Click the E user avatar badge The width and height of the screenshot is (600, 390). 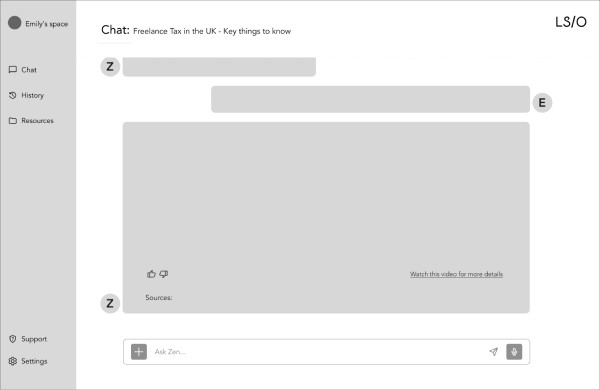pyautogui.click(x=542, y=103)
